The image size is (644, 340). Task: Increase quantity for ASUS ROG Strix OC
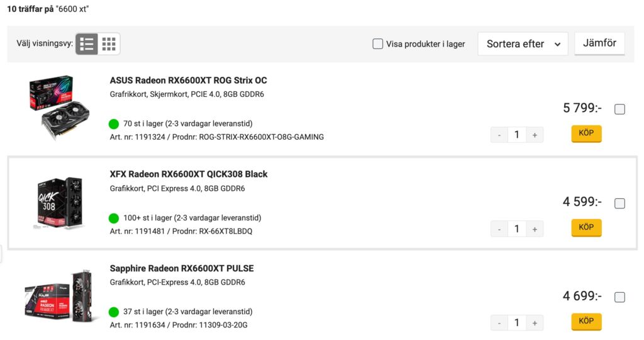pyautogui.click(x=535, y=135)
